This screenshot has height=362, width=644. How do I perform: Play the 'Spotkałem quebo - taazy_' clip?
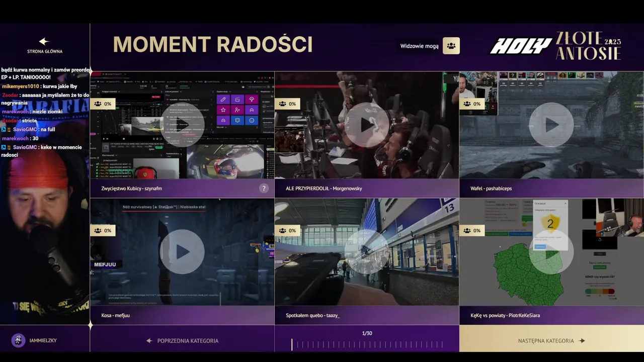pos(367,252)
